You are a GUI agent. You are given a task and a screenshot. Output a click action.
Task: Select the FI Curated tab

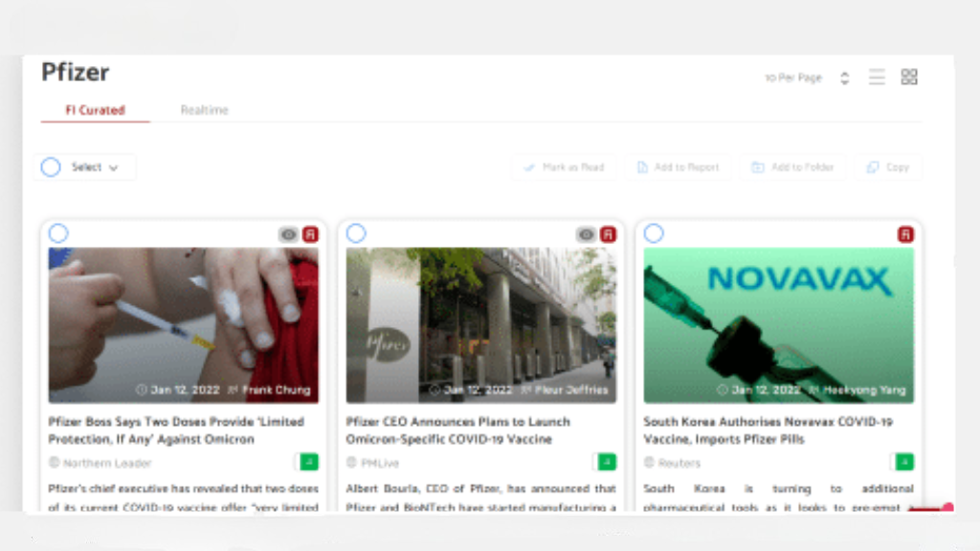(94, 110)
